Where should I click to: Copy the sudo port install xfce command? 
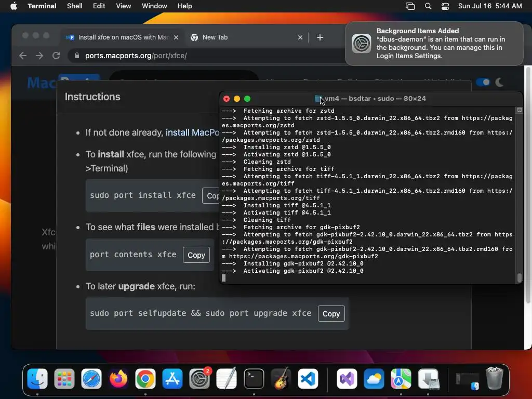click(211, 196)
